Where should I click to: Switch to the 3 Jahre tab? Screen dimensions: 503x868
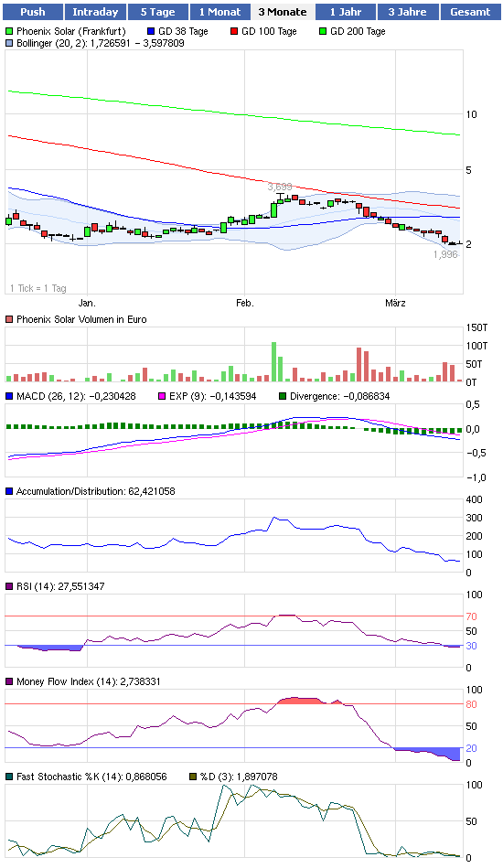pyautogui.click(x=407, y=12)
